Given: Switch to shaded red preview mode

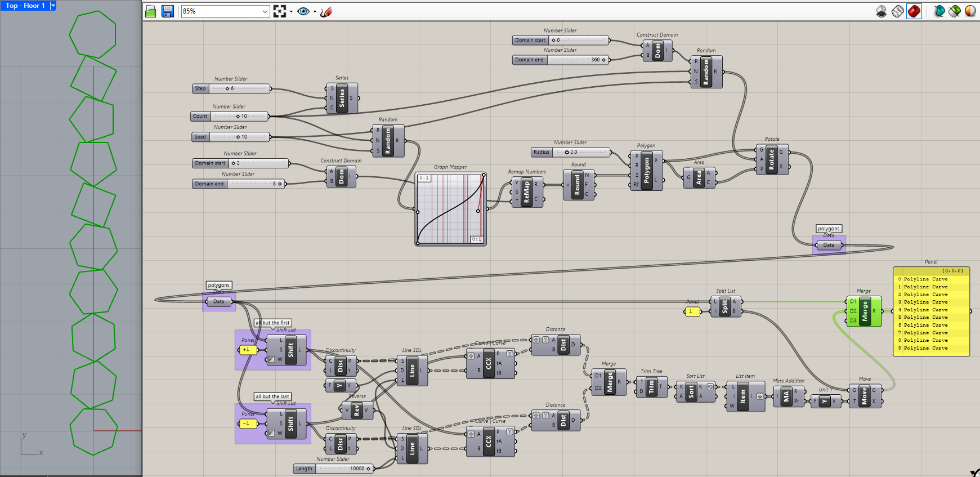Looking at the screenshot, I should [x=914, y=11].
